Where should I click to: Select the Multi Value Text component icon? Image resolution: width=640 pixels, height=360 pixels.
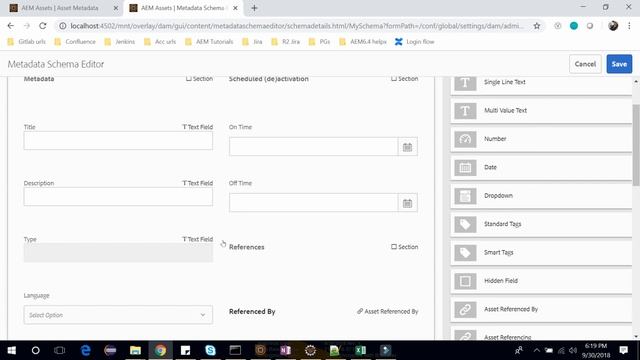465,111
